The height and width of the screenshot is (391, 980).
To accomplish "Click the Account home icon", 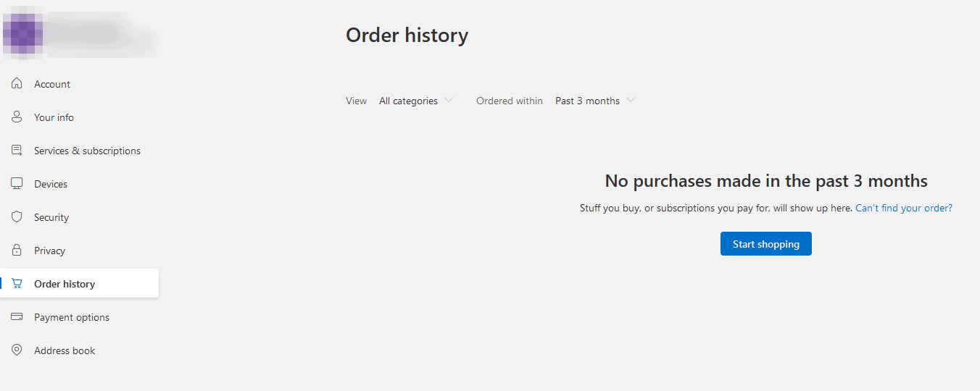I will [17, 84].
